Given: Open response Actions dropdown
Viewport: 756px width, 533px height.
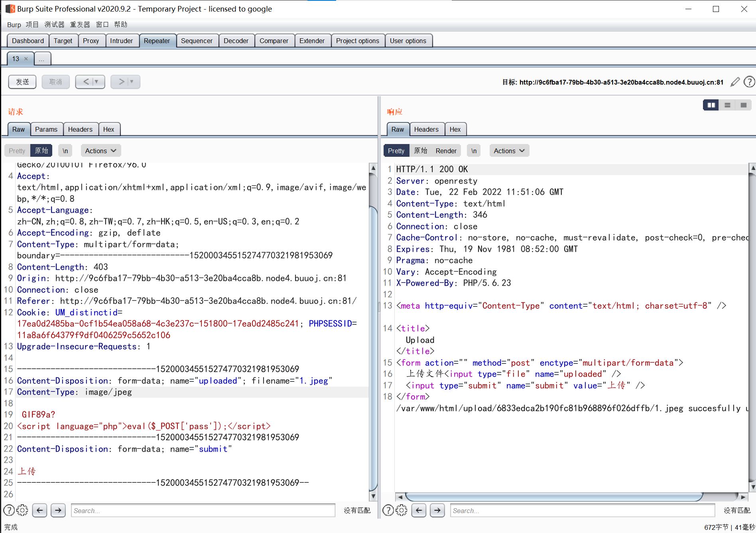Looking at the screenshot, I should click(x=509, y=151).
